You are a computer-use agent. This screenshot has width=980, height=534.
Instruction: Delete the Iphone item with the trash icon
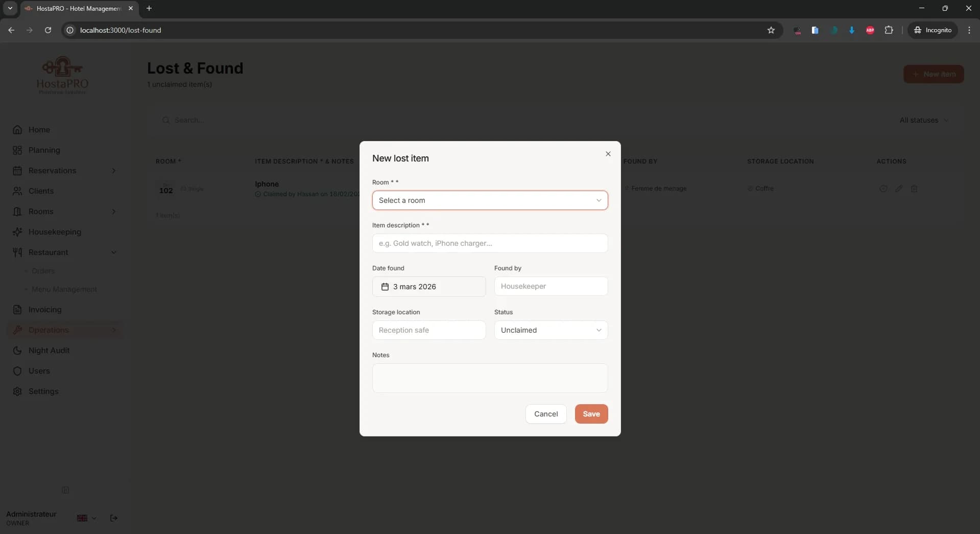(914, 189)
